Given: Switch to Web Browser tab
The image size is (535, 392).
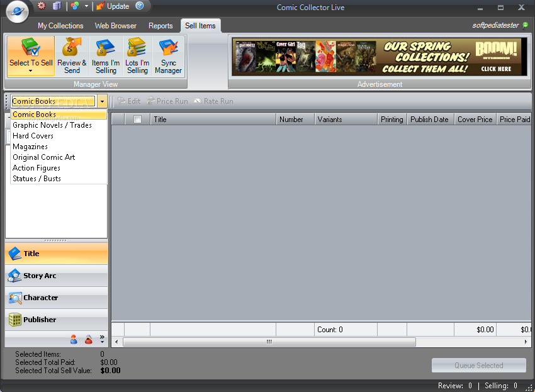Looking at the screenshot, I should [x=116, y=26].
